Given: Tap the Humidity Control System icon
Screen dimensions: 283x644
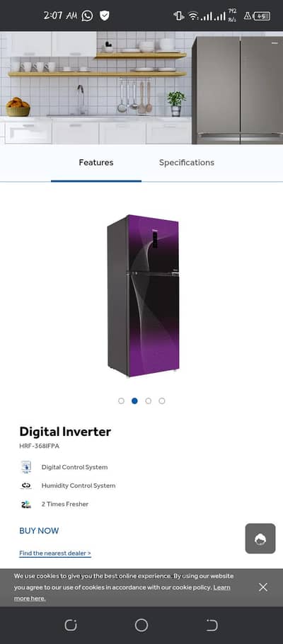Looking at the screenshot, I should click(26, 486).
